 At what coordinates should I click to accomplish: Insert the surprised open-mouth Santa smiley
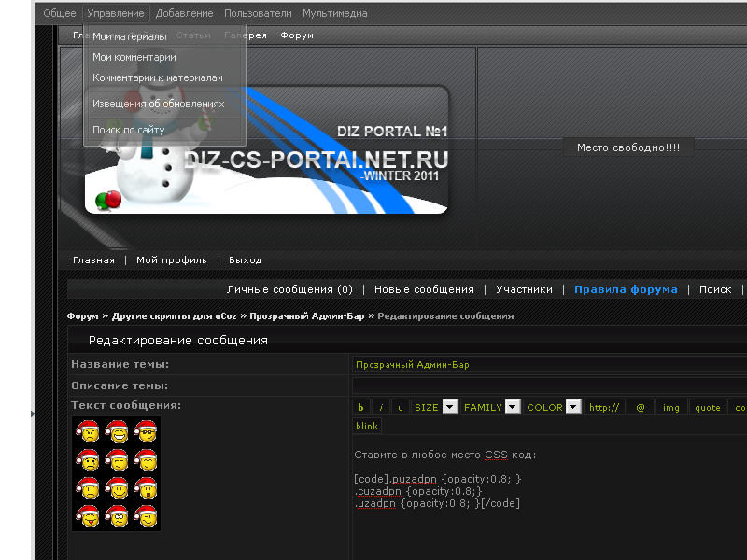pyautogui.click(x=146, y=488)
